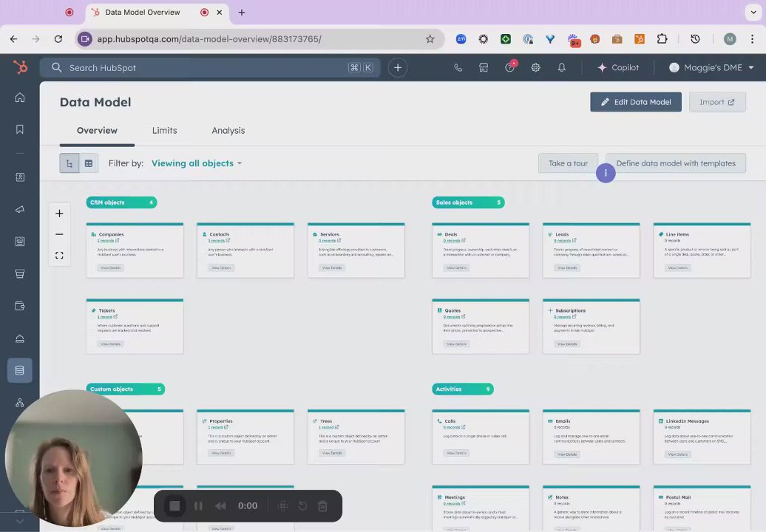Click the Sales objects group label

tap(468, 202)
